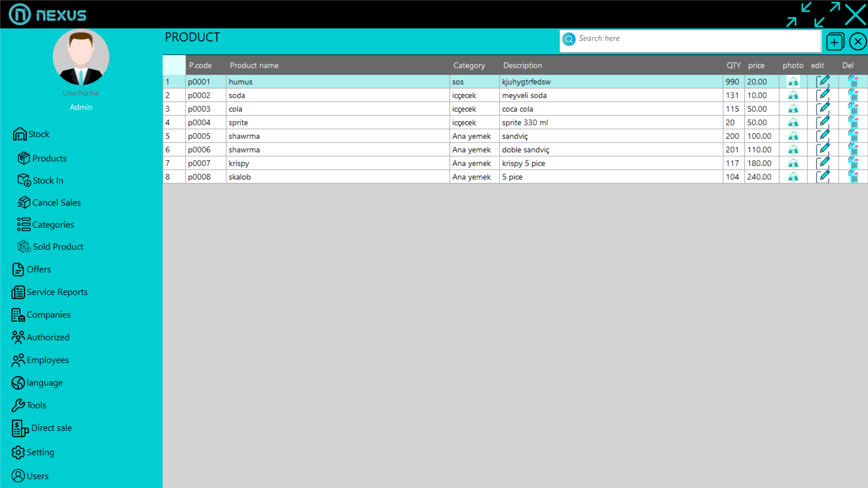Click quantity cell 990
The width and height of the screenshot is (868, 488).
coord(734,82)
